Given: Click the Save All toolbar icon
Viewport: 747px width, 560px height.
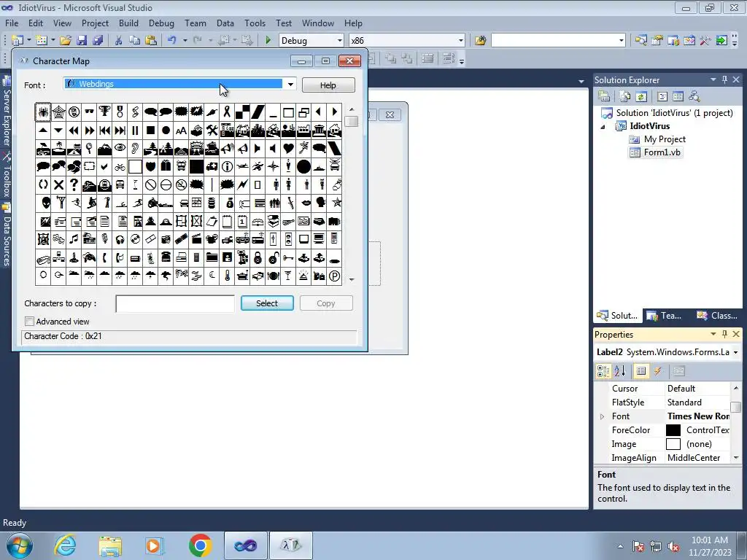Looking at the screenshot, I should [x=98, y=41].
